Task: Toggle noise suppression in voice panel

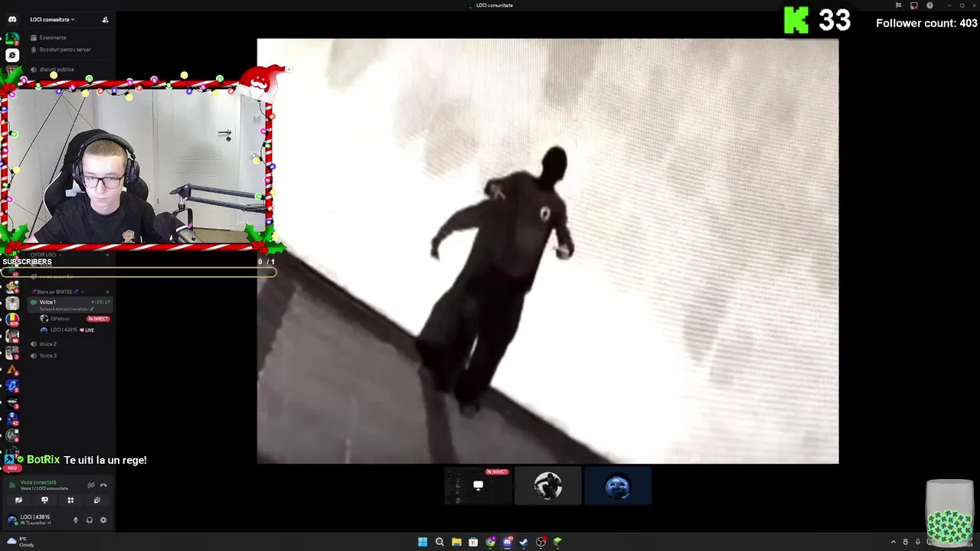Action: (x=91, y=485)
